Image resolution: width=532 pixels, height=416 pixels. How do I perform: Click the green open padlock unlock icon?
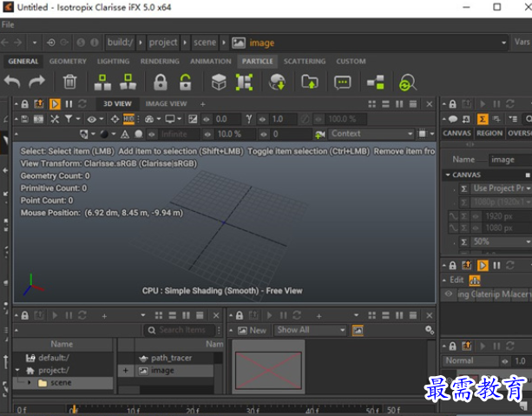point(185,83)
